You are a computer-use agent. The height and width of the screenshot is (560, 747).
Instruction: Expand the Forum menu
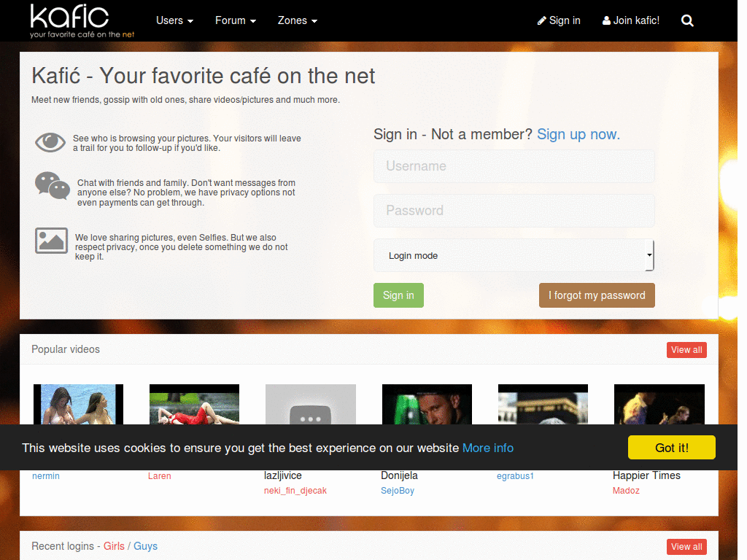tap(236, 20)
